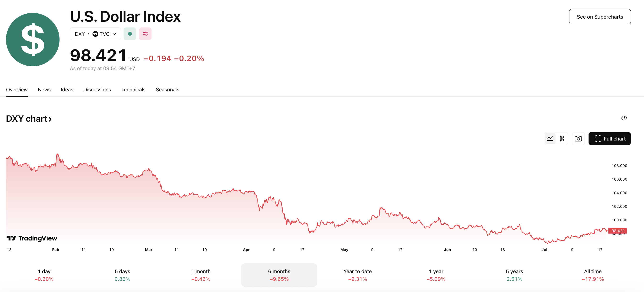Select the All time range
Image resolution: width=644 pixels, height=292 pixels.
593,275
